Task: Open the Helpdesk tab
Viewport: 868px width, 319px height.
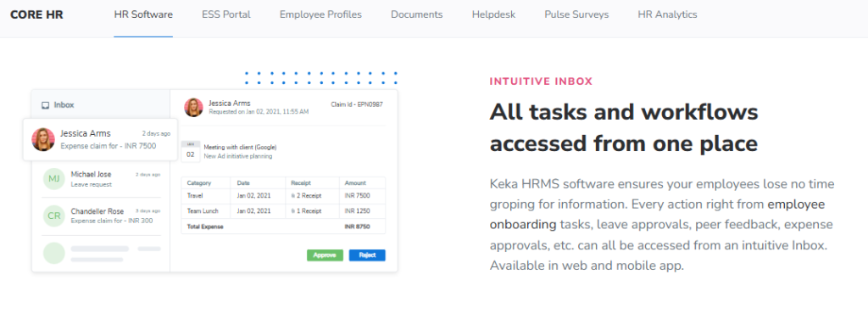Action: [494, 15]
